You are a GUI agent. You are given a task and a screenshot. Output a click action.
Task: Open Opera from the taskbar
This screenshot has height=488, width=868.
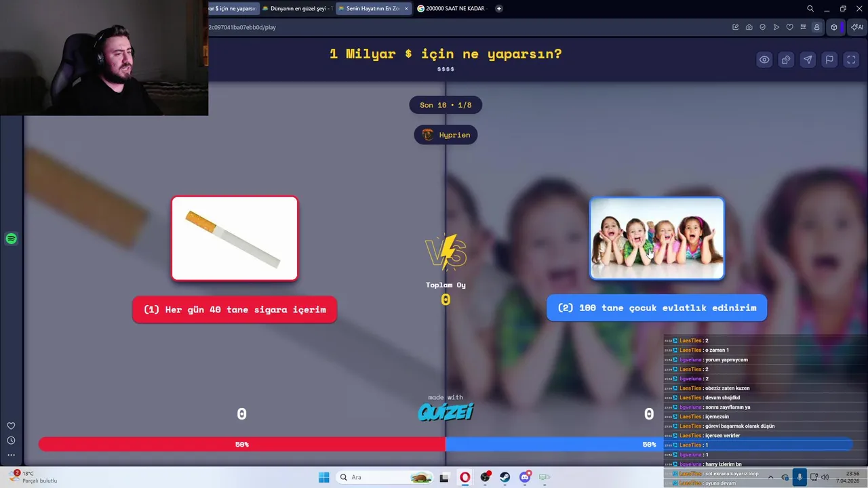pos(465,477)
